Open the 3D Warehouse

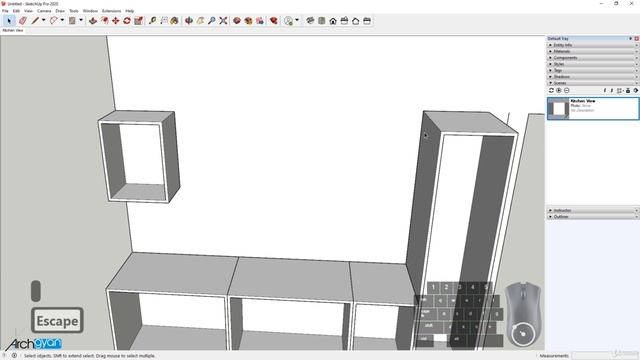(237, 20)
